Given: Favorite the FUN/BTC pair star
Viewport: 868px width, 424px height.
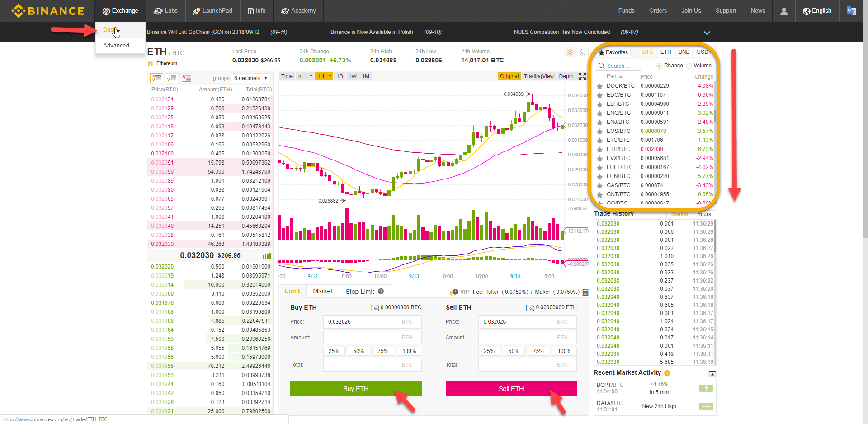Looking at the screenshot, I should [x=599, y=176].
